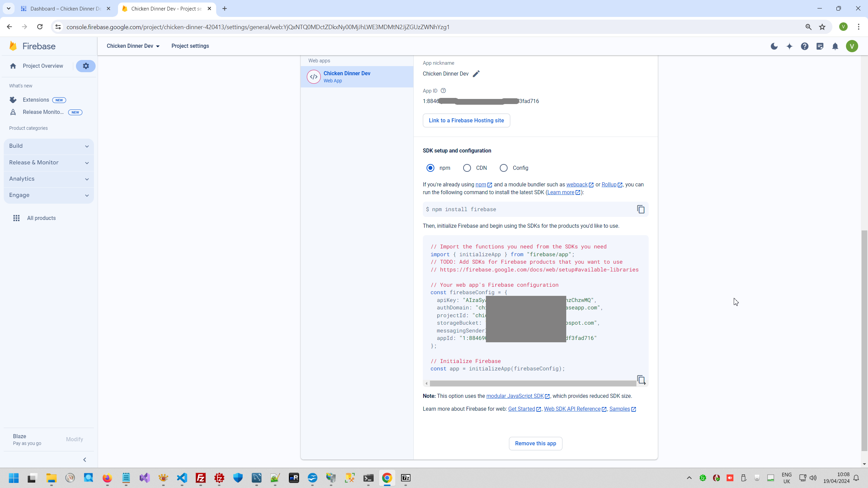Expand the Analytics product category
Image resolution: width=868 pixels, height=488 pixels.
tap(49, 179)
